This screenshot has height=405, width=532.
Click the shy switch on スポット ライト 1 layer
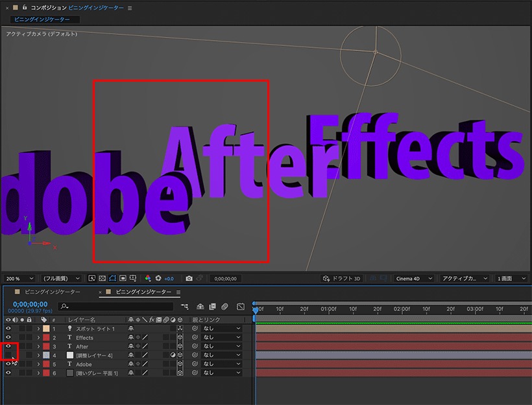pyautogui.click(x=130, y=329)
